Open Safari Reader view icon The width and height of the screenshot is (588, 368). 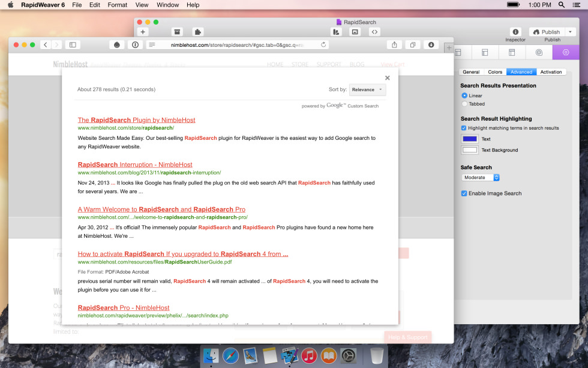152,44
